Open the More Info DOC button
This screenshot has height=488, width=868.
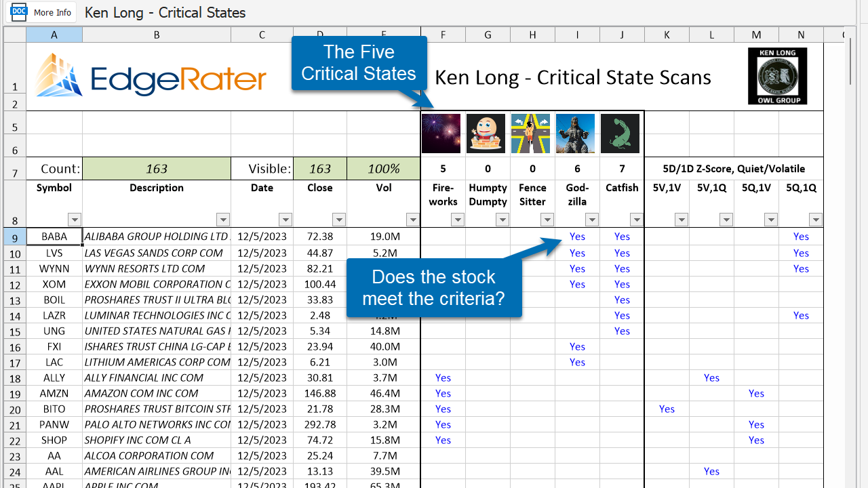pyautogui.click(x=41, y=12)
